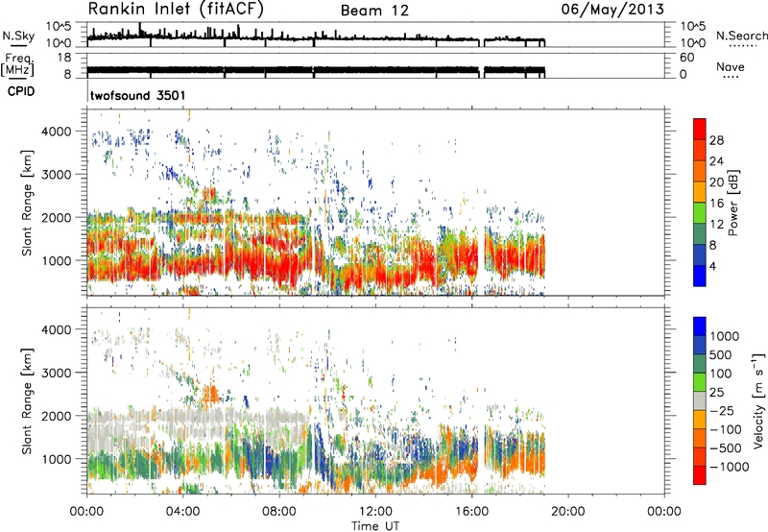The width and height of the screenshot is (768, 532).
Task: Click the "18" frequency axis tick
Action: tap(64, 58)
